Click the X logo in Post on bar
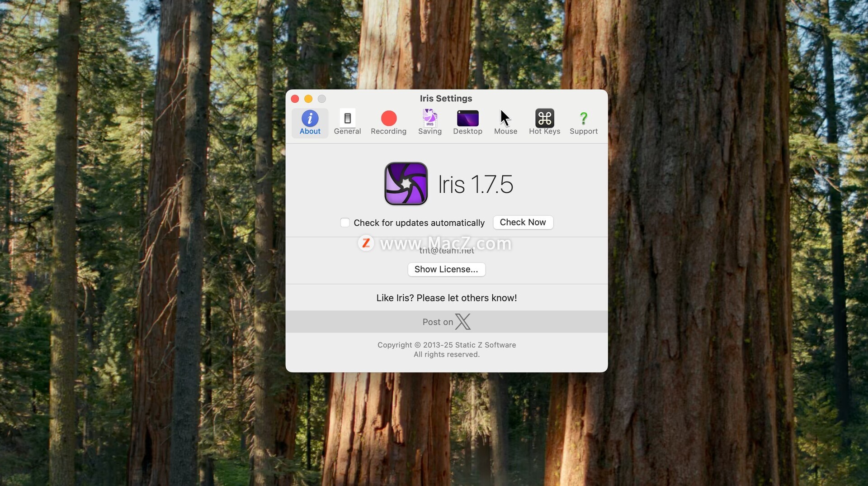Screen dimensions: 868x486 click(x=462, y=322)
